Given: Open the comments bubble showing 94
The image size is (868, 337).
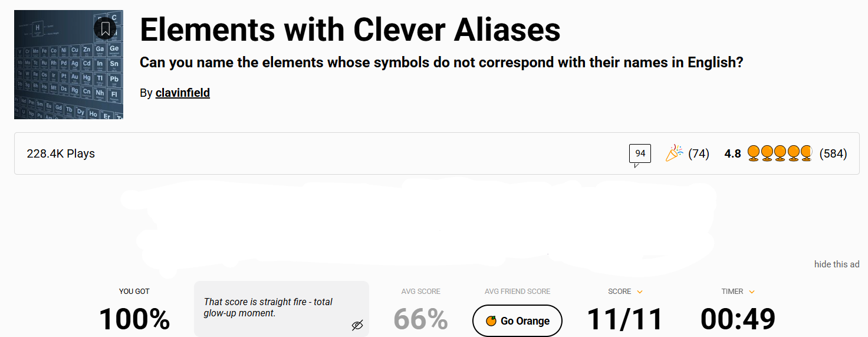Looking at the screenshot, I should 640,154.
